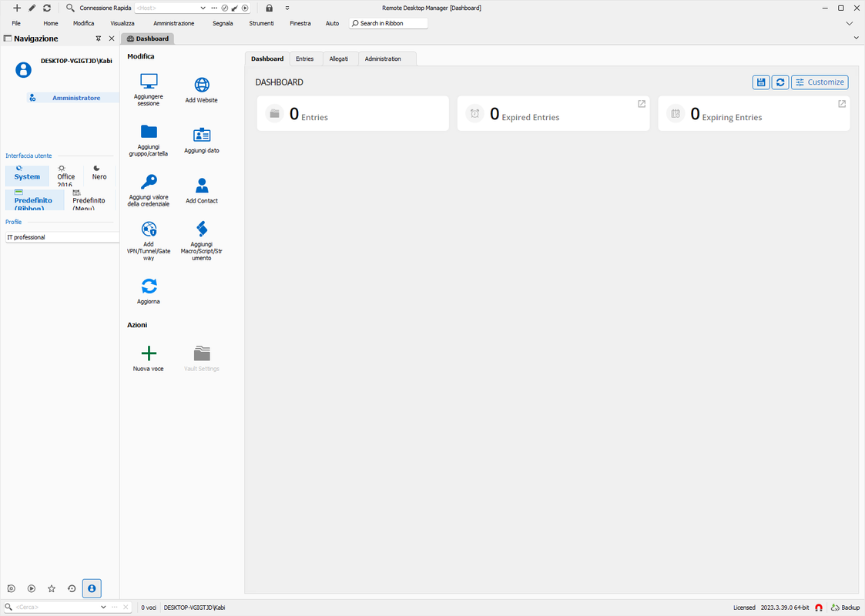Select the Nero dark theme
The width and height of the screenshot is (865, 616).
99,176
